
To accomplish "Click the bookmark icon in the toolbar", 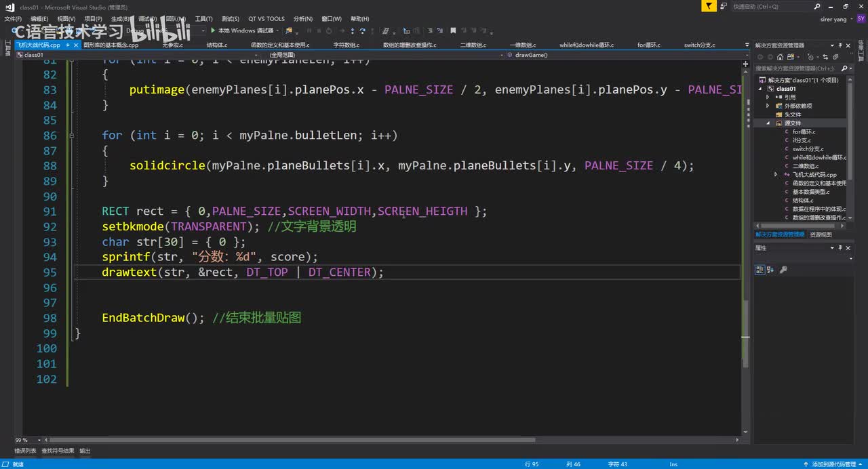I will [x=453, y=31].
